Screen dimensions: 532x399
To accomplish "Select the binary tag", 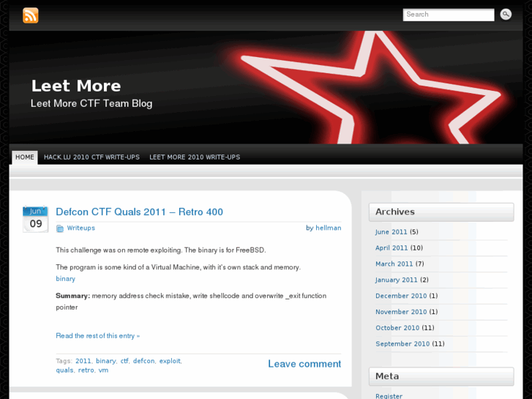I will pos(105,361).
